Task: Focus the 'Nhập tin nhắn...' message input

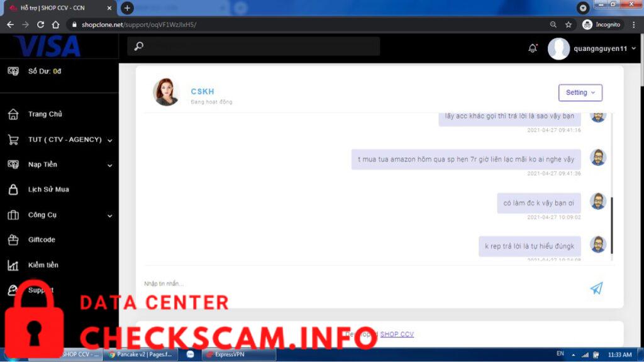Action: point(362,283)
